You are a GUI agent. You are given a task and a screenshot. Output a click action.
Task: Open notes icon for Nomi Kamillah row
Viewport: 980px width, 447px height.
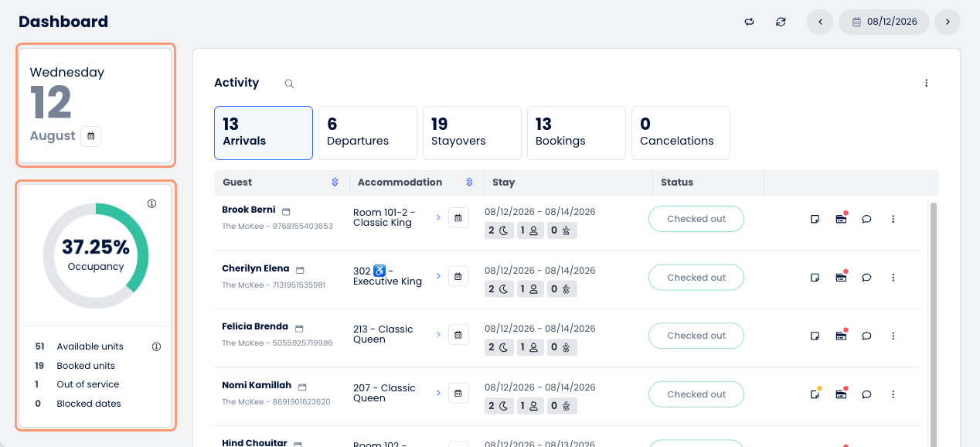pyautogui.click(x=815, y=394)
